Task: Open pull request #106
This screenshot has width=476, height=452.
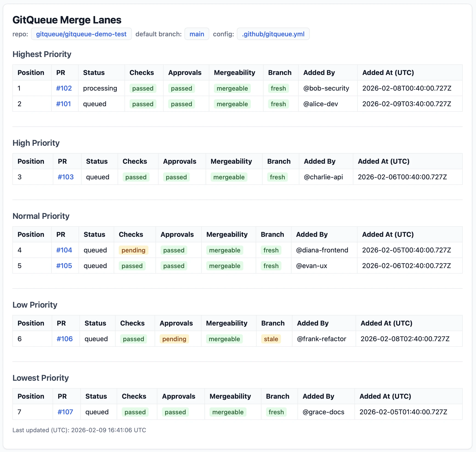Action: (x=65, y=339)
